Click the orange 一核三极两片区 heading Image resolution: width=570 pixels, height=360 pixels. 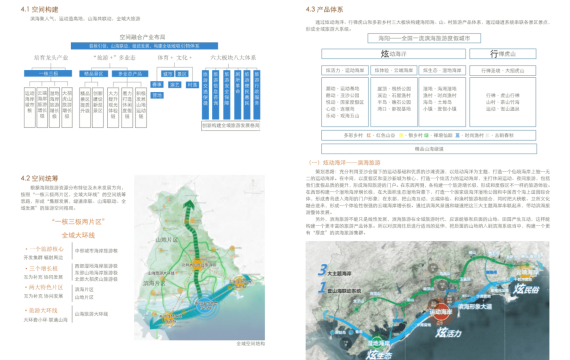click(78, 221)
